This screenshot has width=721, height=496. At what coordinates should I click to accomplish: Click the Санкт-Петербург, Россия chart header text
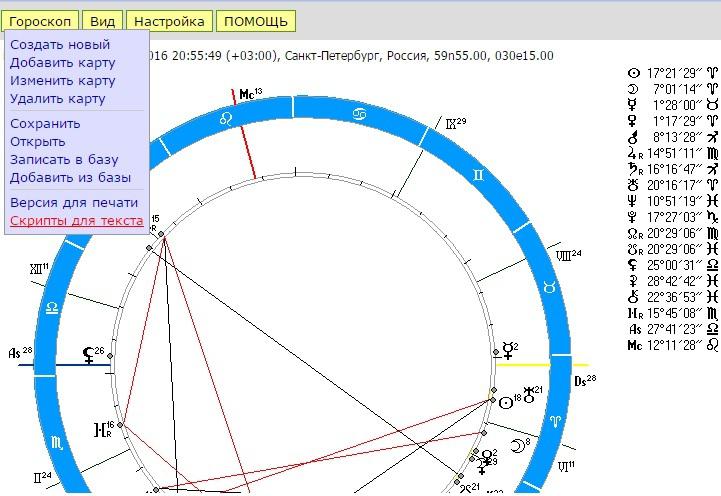[357, 56]
